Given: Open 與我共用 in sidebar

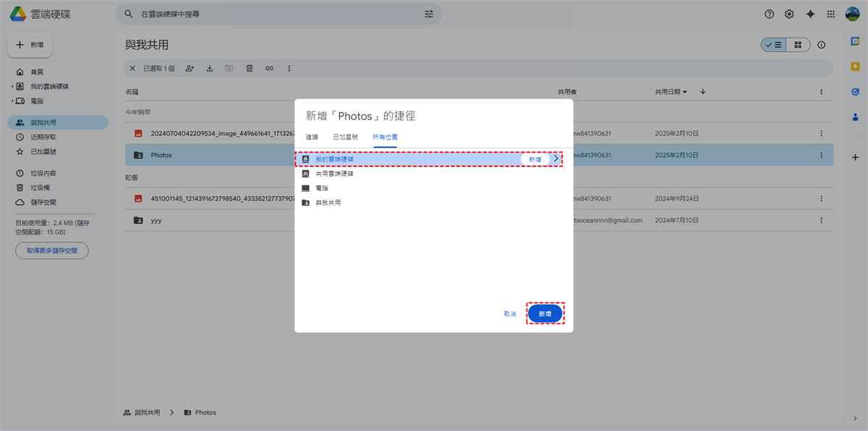Looking at the screenshot, I should 58,122.
